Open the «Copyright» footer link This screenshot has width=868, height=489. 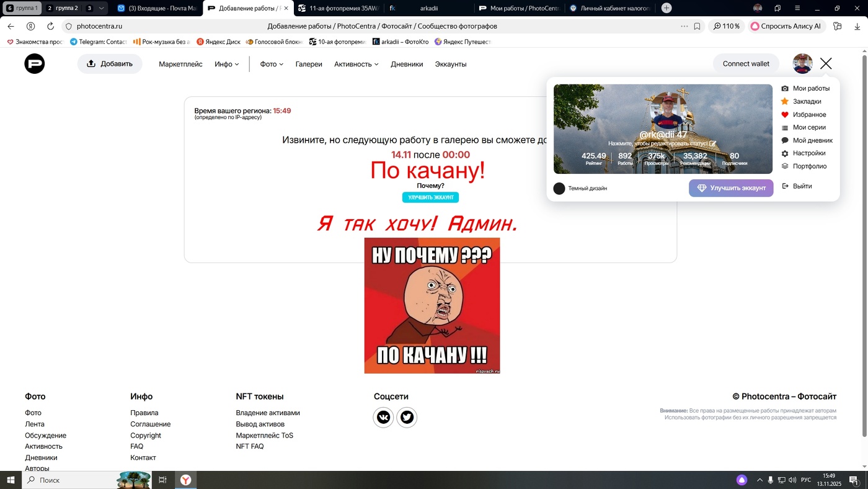tap(145, 435)
